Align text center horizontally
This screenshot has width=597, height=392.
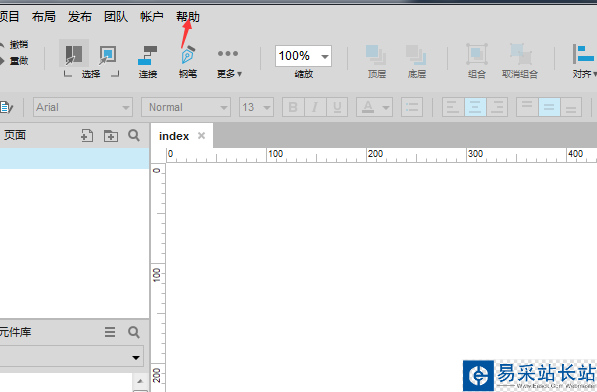tap(475, 107)
